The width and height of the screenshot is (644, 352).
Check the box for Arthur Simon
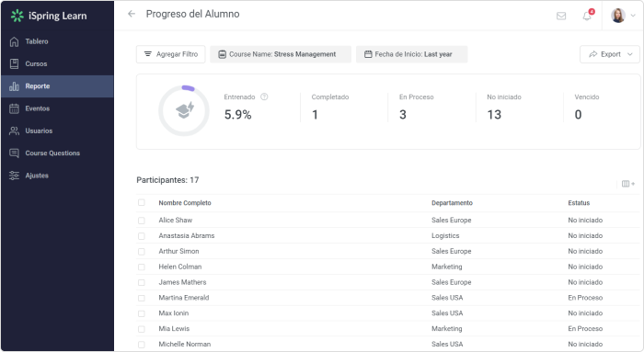[x=142, y=252]
